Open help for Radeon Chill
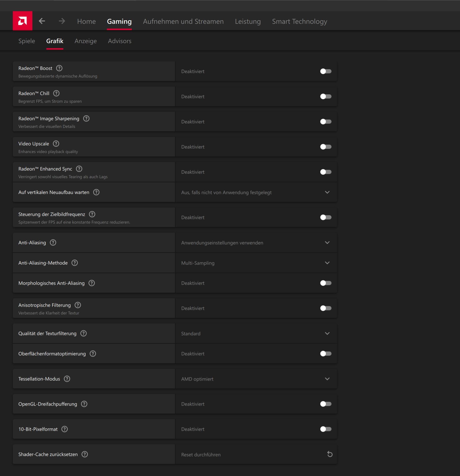This screenshot has height=476, width=460. [56, 94]
